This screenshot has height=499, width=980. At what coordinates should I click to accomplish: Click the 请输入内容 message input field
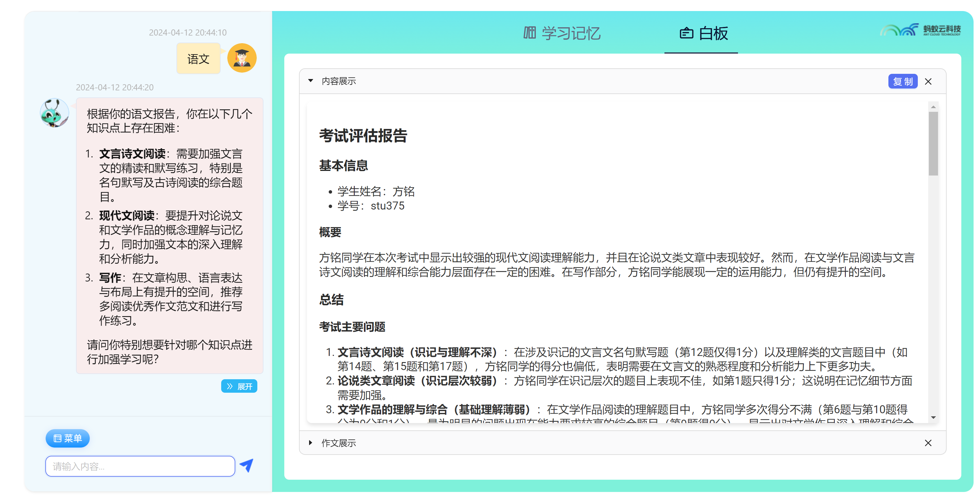click(140, 466)
